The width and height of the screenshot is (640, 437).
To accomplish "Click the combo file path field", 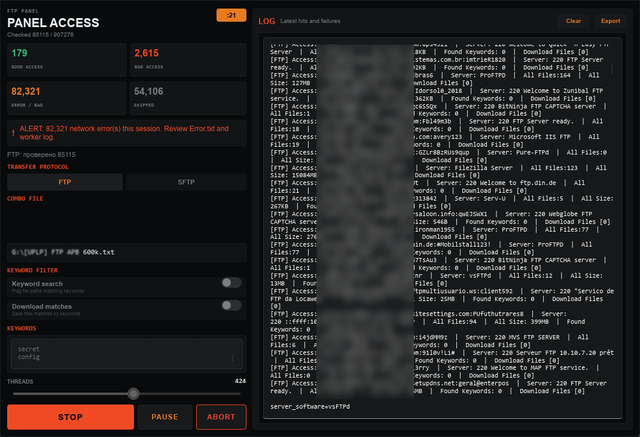I will coord(127,252).
